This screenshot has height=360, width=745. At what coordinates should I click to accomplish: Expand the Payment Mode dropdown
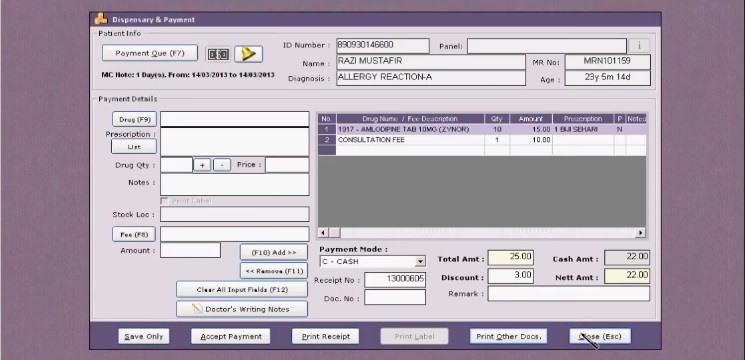(x=420, y=262)
